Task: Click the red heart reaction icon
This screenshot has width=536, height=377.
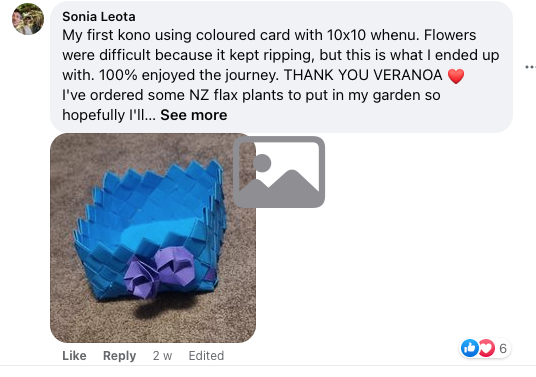Action: [486, 348]
